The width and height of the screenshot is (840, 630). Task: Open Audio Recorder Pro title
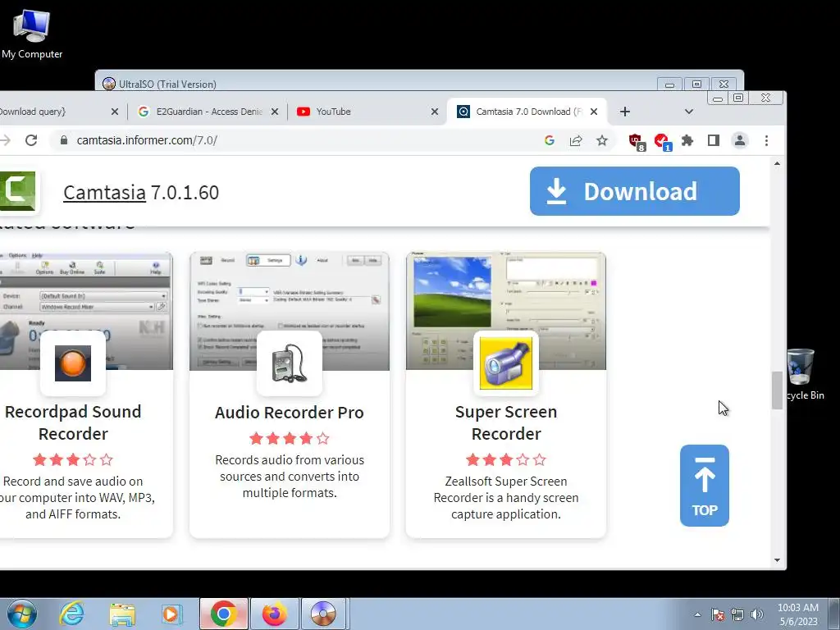coord(290,413)
